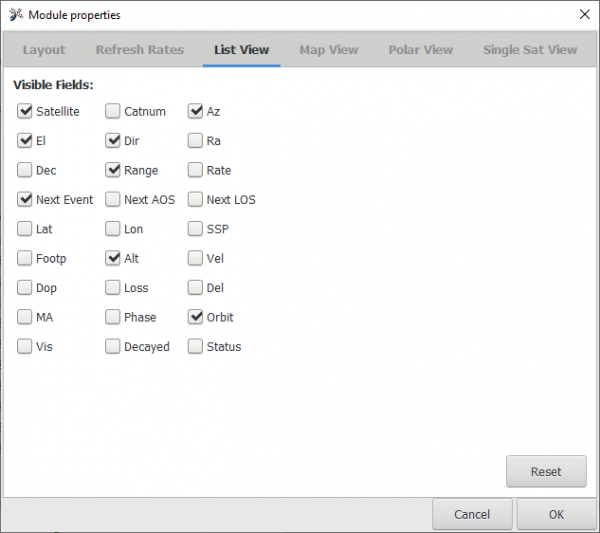Check the Status field checkbox

tap(196, 347)
